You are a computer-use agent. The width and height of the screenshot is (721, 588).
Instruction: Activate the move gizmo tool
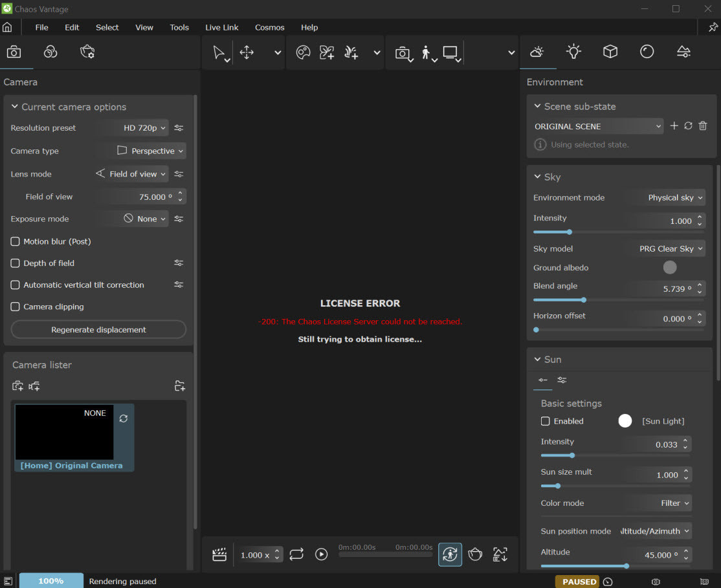click(x=247, y=52)
